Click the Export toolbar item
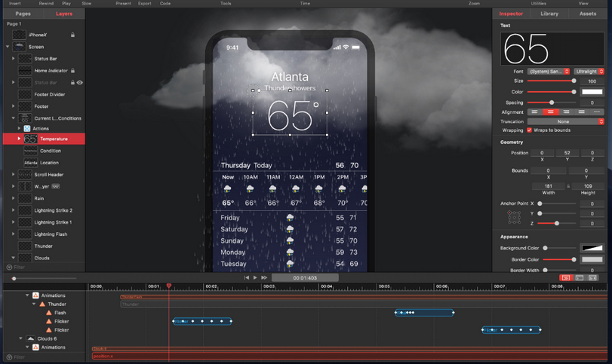 [x=144, y=3]
